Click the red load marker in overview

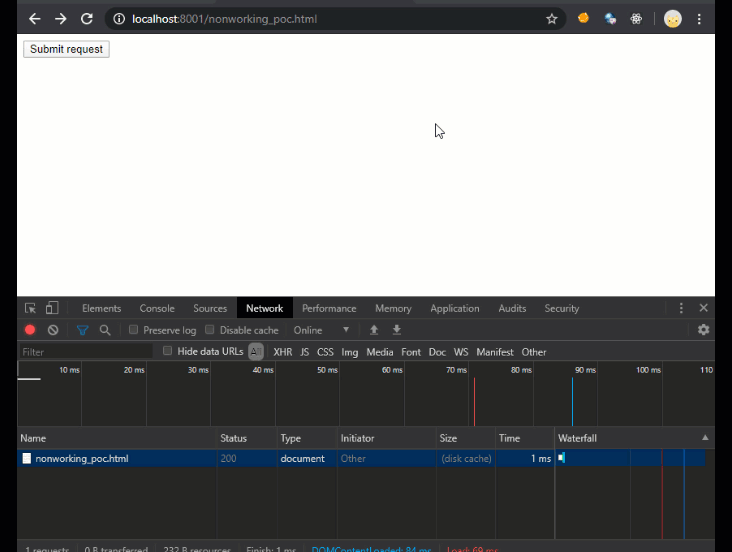point(474,402)
